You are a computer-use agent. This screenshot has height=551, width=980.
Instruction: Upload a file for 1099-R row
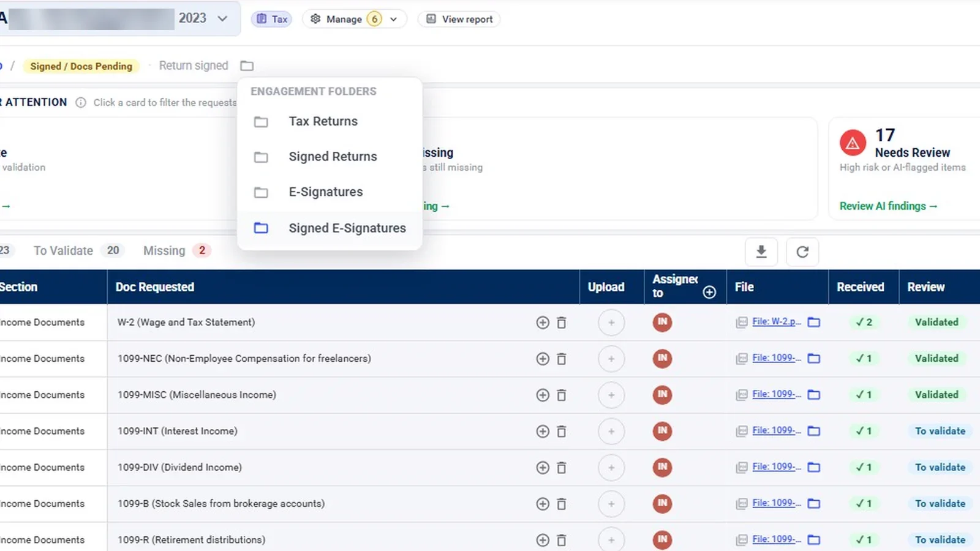(611, 540)
